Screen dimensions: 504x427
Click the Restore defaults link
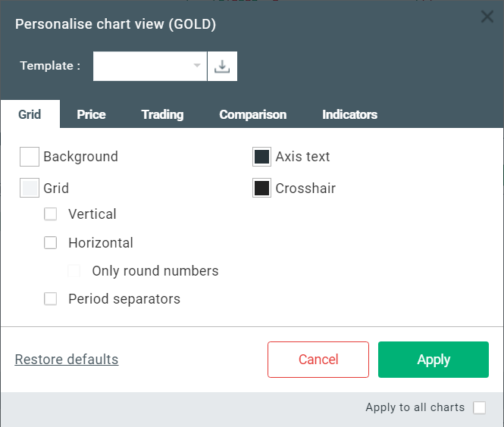click(x=67, y=360)
